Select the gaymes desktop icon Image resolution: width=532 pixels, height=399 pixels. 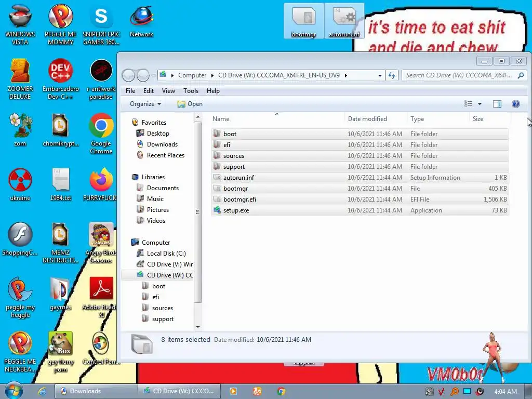60,294
